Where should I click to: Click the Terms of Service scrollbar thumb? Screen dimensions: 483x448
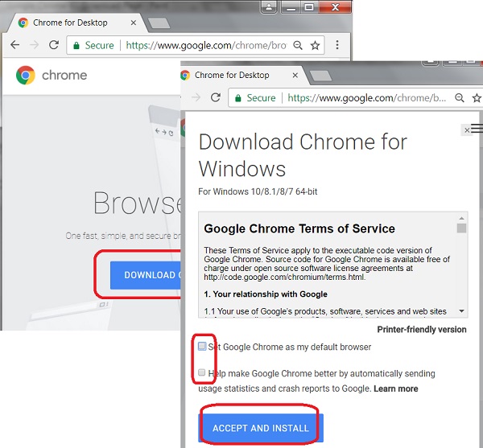[461, 228]
